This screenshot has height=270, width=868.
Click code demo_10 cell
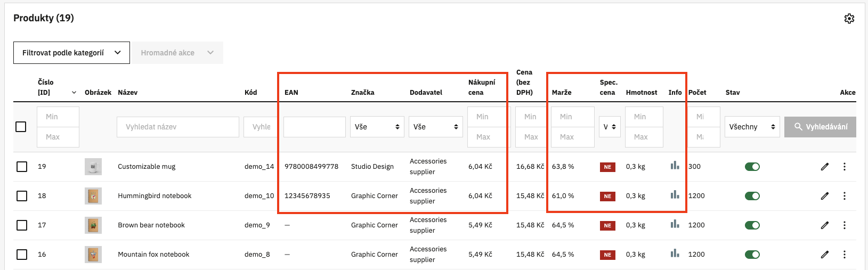pyautogui.click(x=259, y=196)
